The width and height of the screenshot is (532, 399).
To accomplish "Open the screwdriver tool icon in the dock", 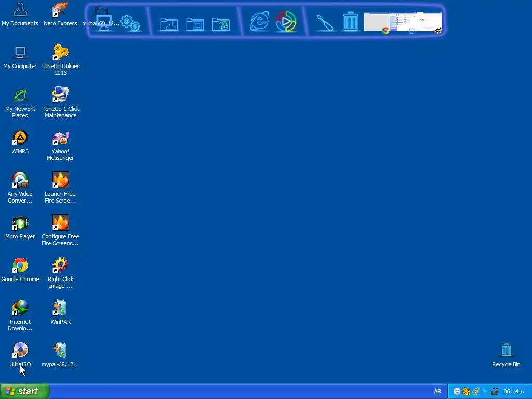I will pos(325,23).
